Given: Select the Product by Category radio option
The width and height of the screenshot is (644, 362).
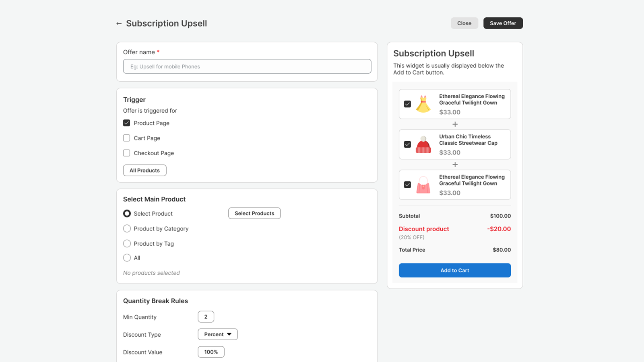Looking at the screenshot, I should tap(127, 228).
